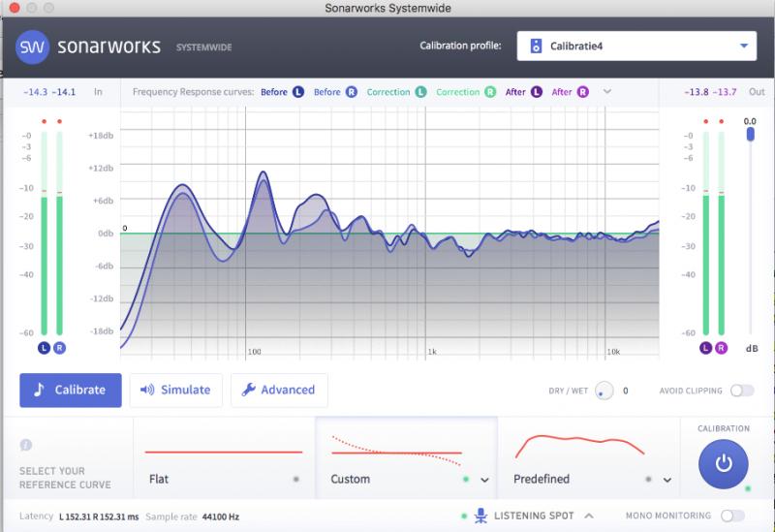Toggle the After R curve badge
This screenshot has width=775, height=532.
(583, 92)
